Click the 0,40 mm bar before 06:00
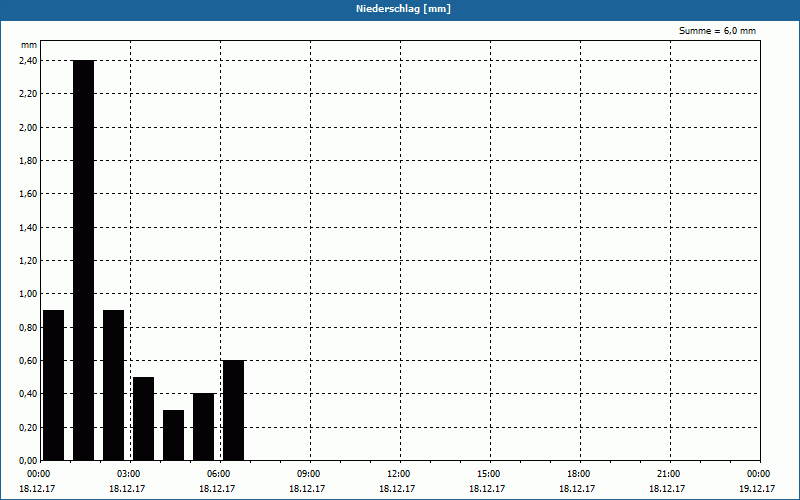This screenshot has width=800, height=500. [x=204, y=427]
